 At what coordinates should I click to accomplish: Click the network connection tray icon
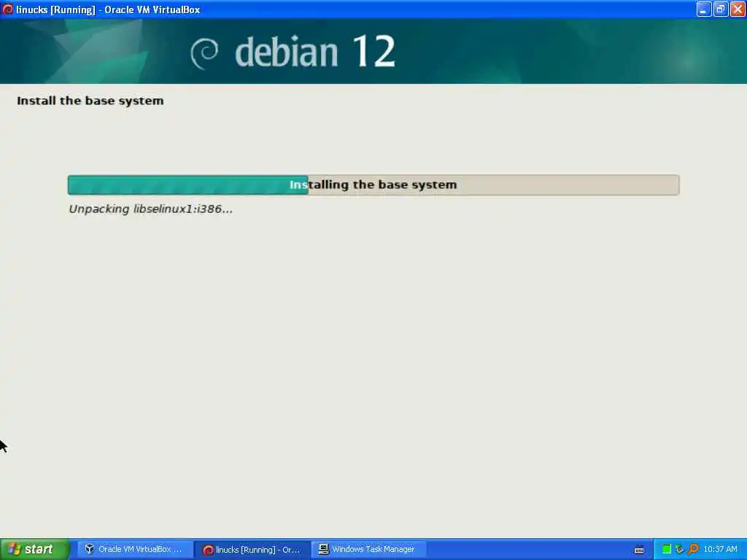tap(680, 549)
